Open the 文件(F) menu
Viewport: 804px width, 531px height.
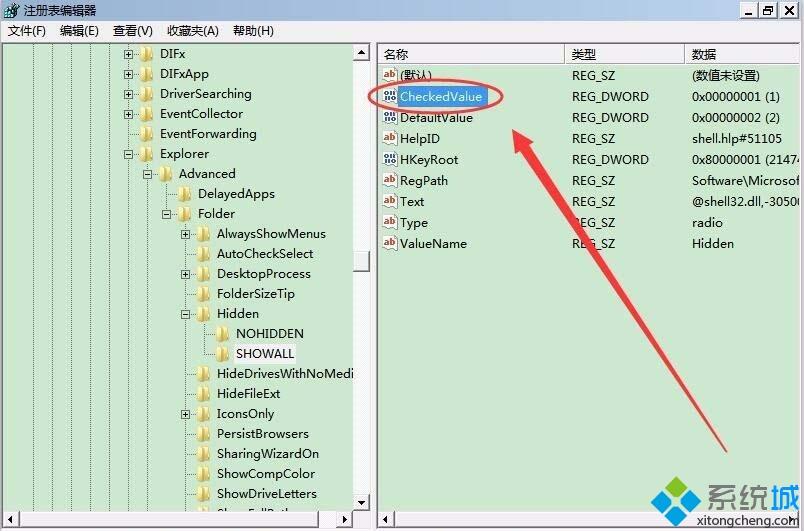click(x=27, y=31)
